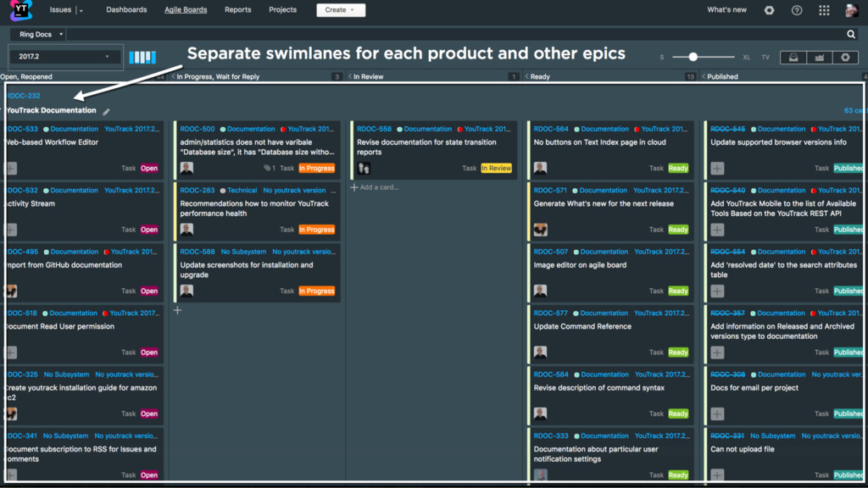Click assignee avatar on card RDOC-507
This screenshot has height=488, width=868.
click(x=540, y=291)
